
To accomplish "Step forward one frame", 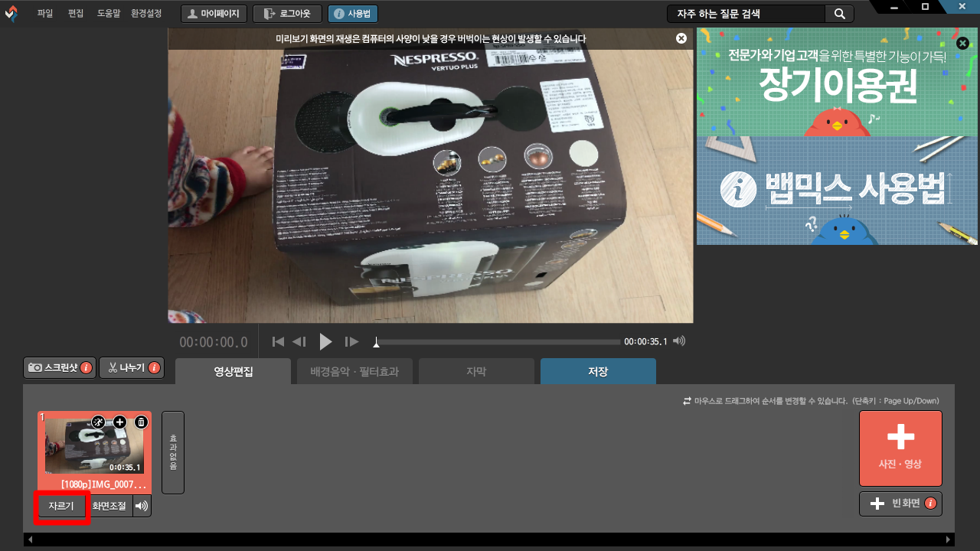I will point(351,341).
